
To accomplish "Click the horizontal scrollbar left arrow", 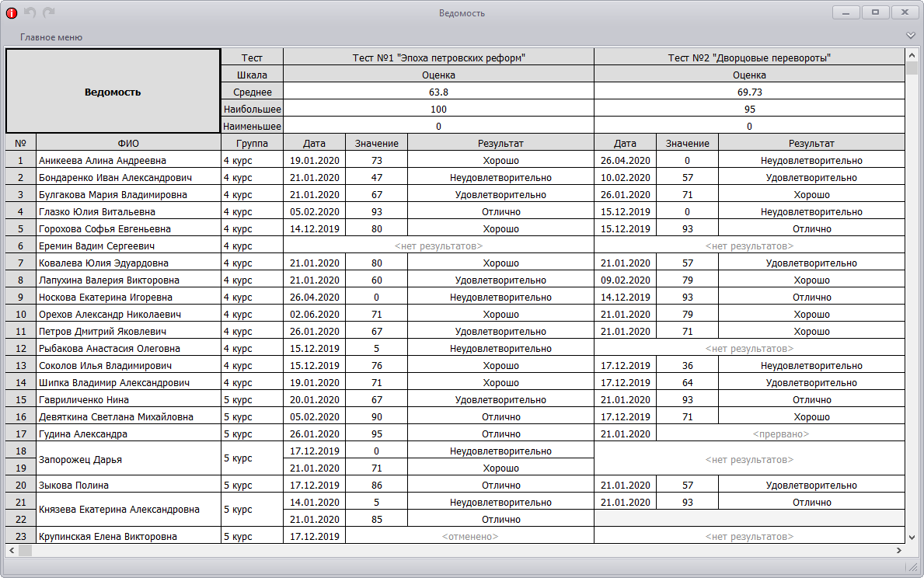I will 11,550.
